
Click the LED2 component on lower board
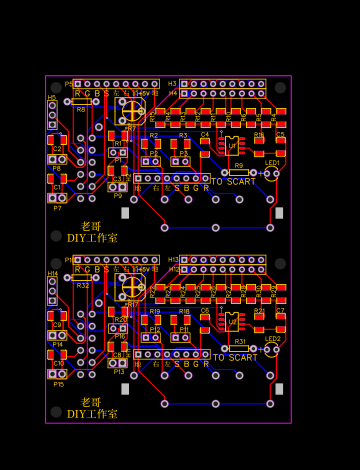272,350
